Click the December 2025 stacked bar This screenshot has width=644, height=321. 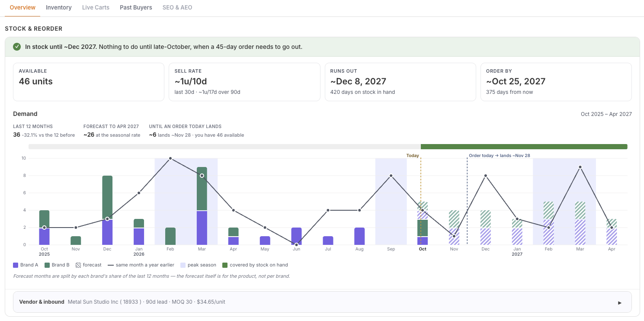[x=107, y=210]
